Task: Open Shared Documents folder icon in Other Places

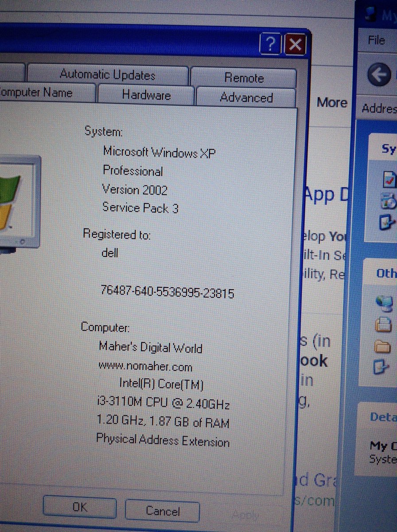Action: pyautogui.click(x=382, y=346)
